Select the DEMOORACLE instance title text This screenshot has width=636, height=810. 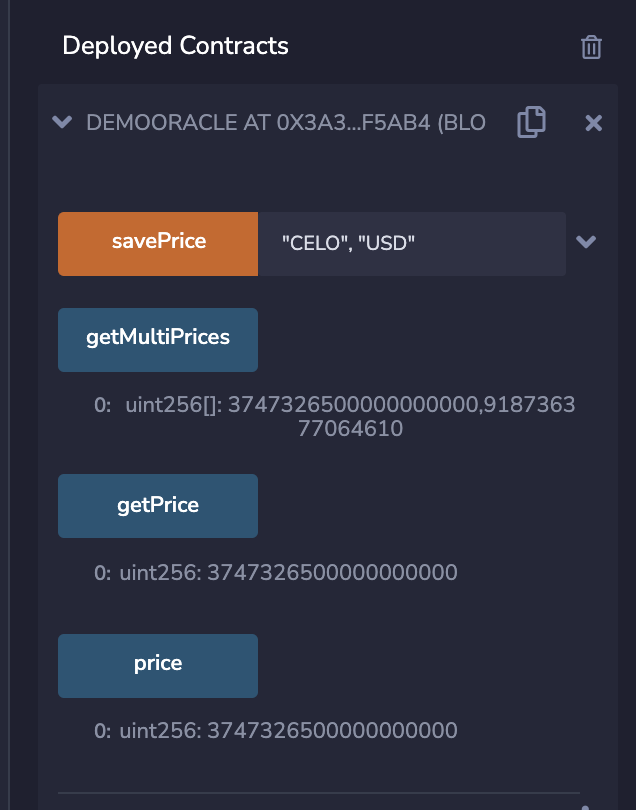pyautogui.click(x=287, y=122)
